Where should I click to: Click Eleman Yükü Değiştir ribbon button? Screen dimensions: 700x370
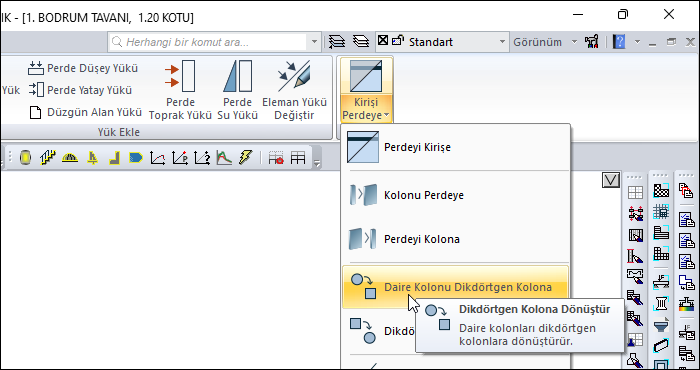[x=294, y=90]
